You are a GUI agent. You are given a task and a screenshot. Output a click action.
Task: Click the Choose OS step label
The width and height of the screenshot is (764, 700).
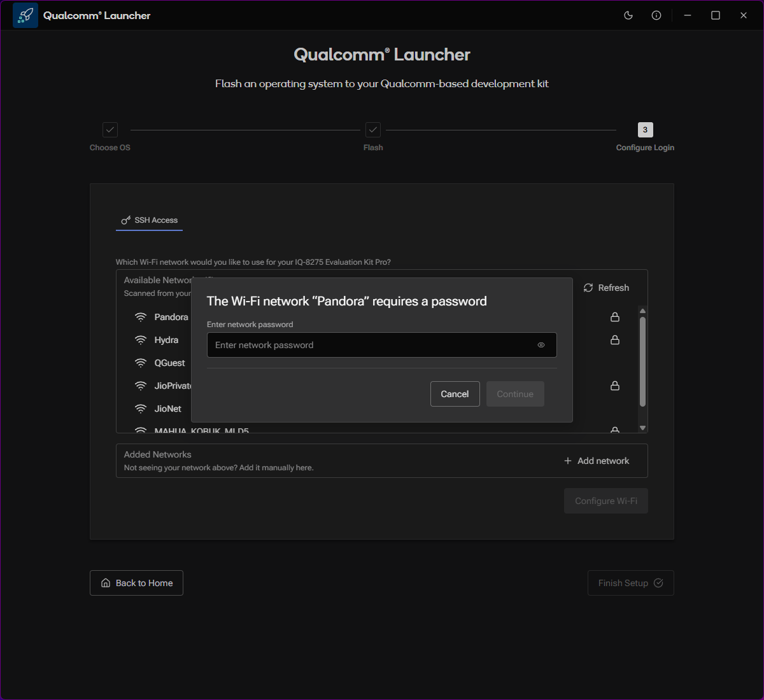coord(110,148)
